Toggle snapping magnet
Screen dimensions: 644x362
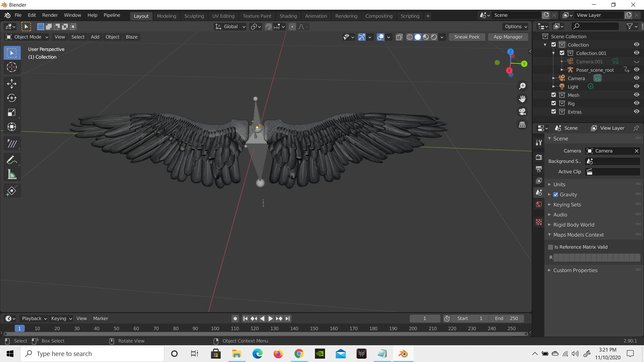pos(268,26)
